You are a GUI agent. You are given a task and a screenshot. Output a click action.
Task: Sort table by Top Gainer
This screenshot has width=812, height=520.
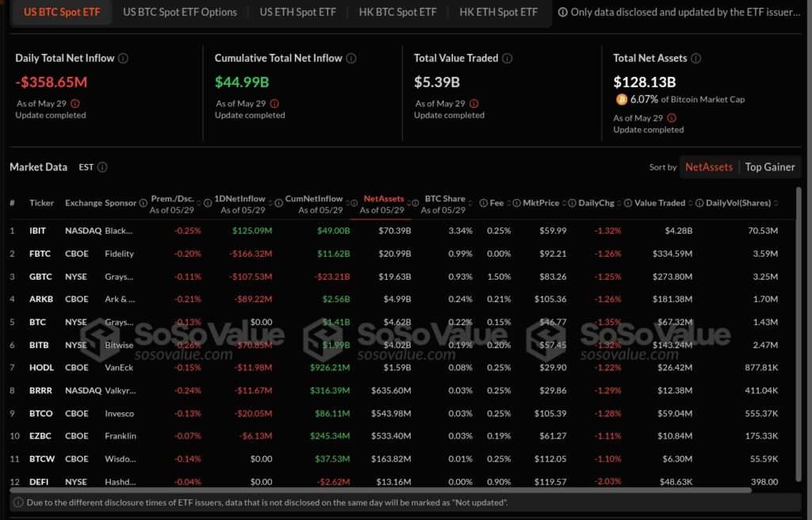coord(769,167)
